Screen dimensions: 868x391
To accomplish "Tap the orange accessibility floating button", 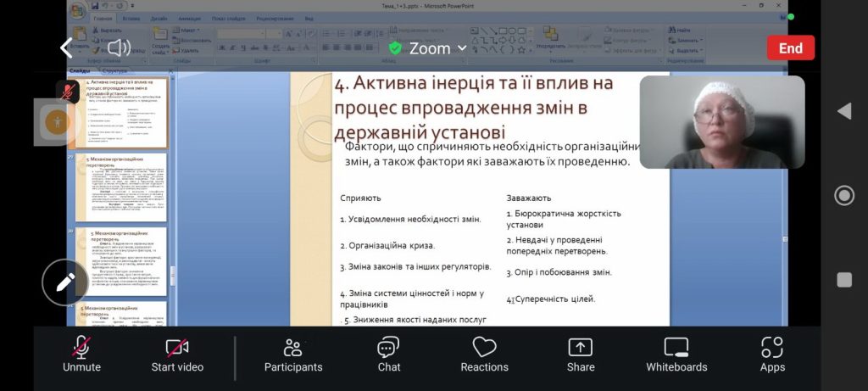I will pyautogui.click(x=57, y=121).
